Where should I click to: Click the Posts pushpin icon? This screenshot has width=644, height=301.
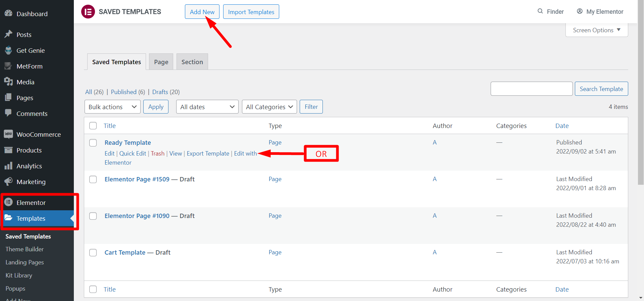8,34
